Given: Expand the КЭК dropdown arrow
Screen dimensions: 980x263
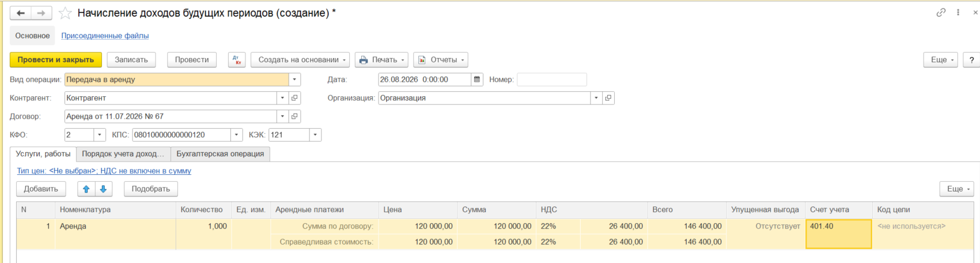Looking at the screenshot, I should click(x=315, y=135).
